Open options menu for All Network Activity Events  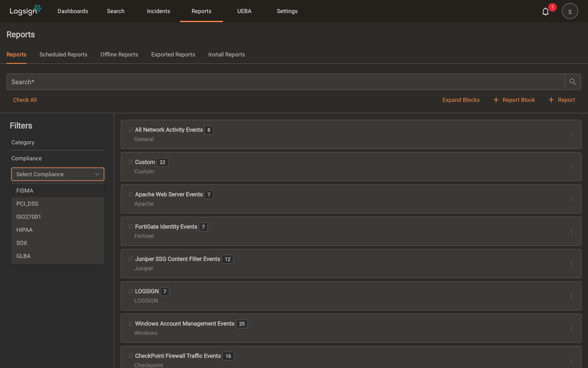coord(572,135)
